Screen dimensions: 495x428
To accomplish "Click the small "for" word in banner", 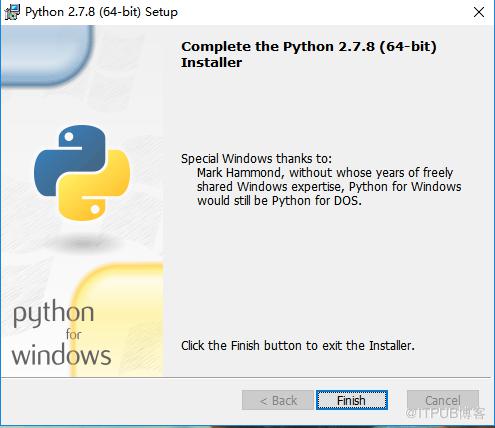I will tap(73, 334).
